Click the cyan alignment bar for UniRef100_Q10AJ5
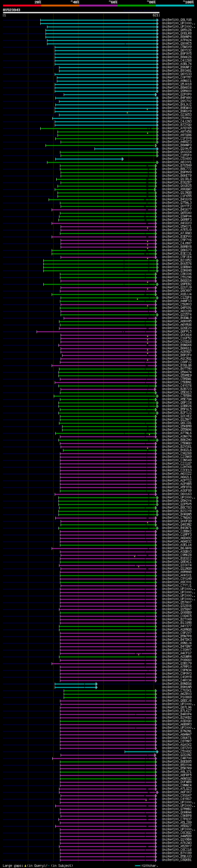The height and width of the screenshot is (868, 197). pos(126,149)
